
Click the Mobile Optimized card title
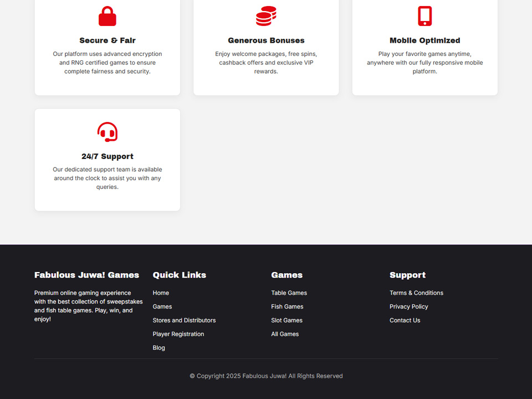pos(424,40)
